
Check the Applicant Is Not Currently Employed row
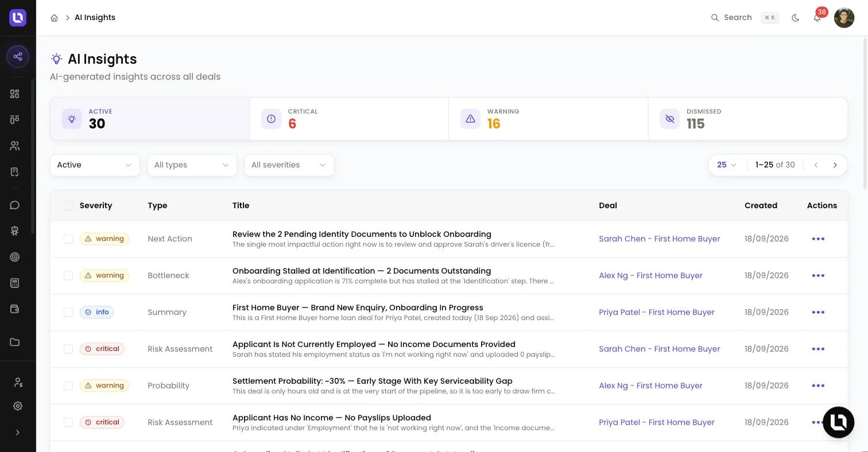click(68, 349)
